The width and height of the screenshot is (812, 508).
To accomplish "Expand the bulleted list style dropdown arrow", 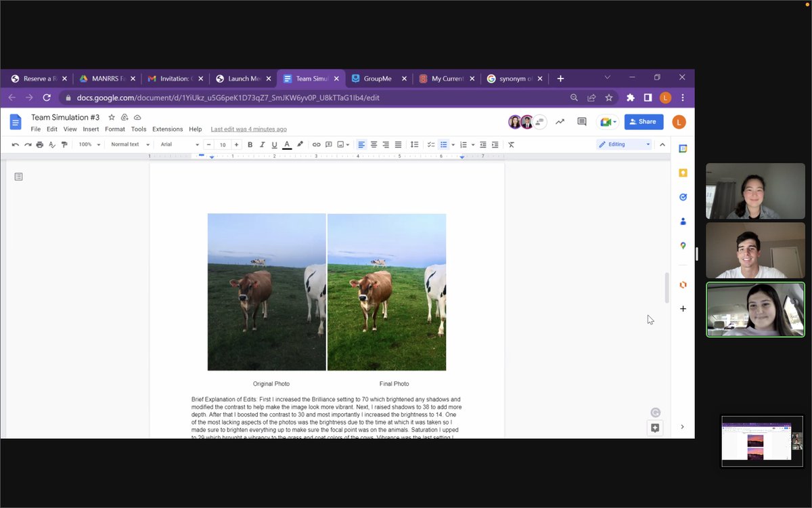I will pos(453,144).
